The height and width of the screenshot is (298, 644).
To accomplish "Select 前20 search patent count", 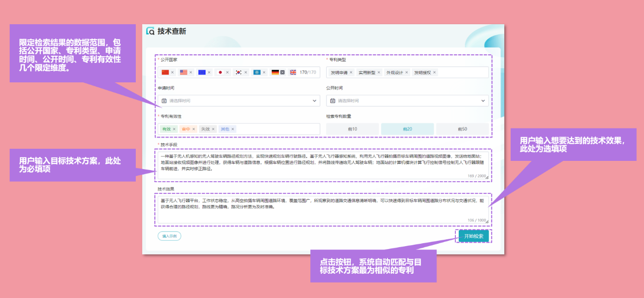I will point(407,129).
